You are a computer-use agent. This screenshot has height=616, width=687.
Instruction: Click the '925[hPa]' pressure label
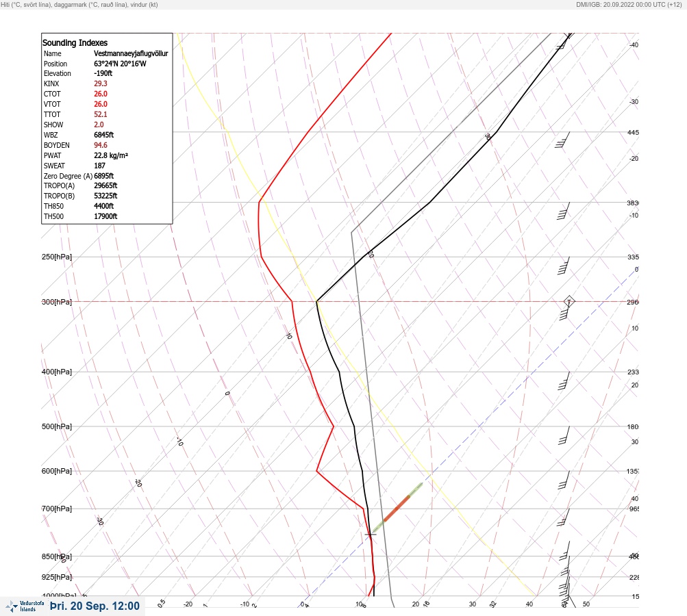(x=57, y=577)
